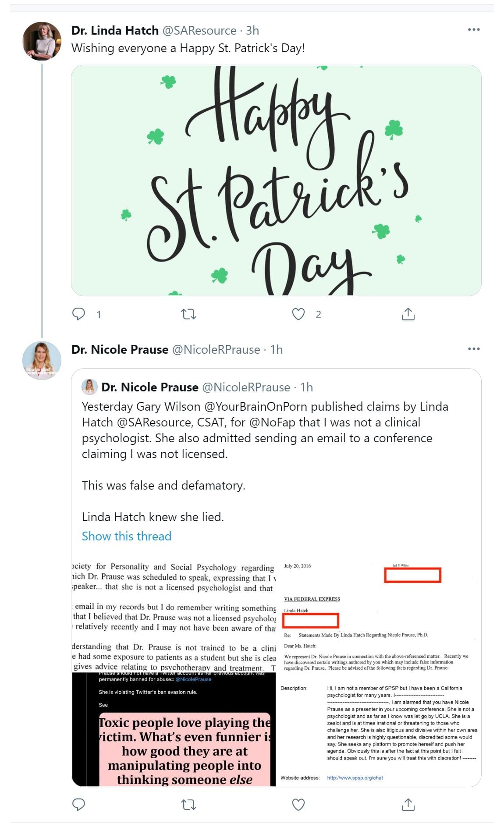The width and height of the screenshot is (504, 824).
Task: Open the 3h timestamp on Linda's tweet
Action: [252, 30]
